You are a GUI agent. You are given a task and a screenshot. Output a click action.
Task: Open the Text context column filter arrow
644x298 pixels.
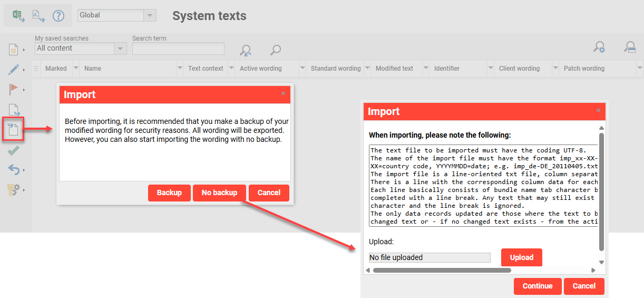tap(231, 68)
